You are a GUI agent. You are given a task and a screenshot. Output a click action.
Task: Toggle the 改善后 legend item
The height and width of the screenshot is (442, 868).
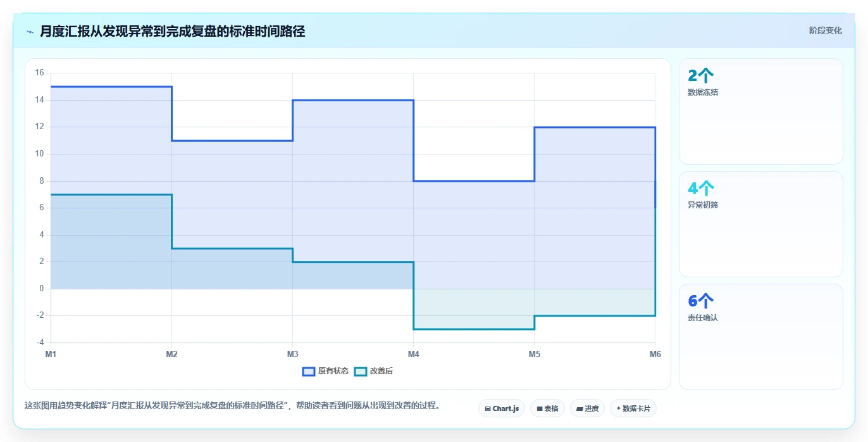[373, 371]
